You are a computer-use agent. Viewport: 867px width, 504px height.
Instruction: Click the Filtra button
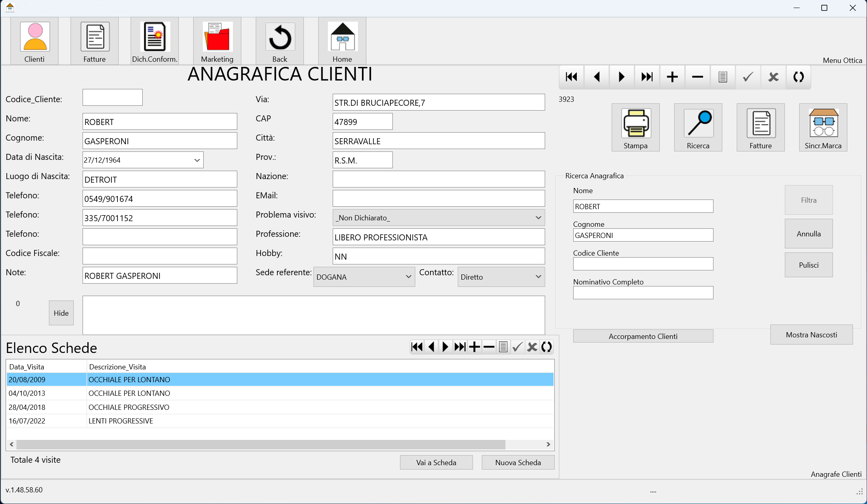(809, 200)
